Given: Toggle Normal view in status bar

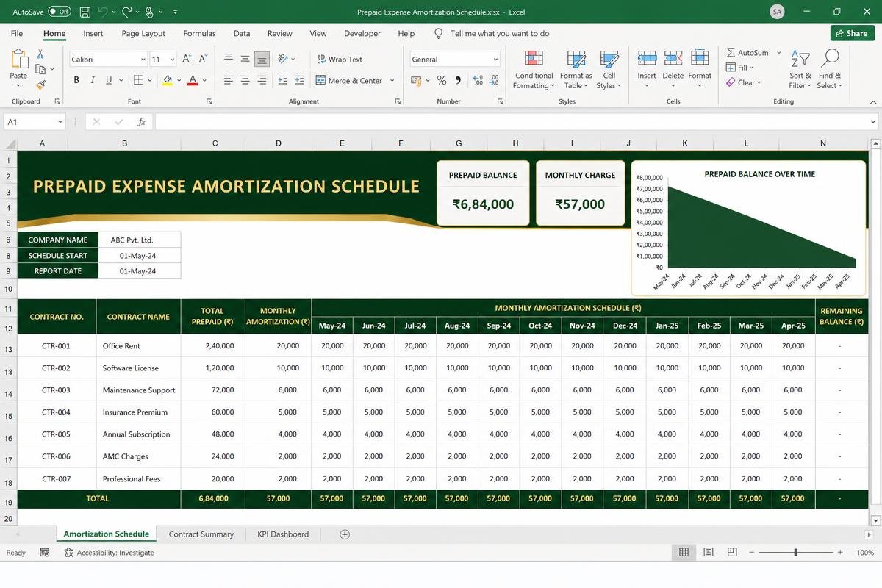Looking at the screenshot, I should pyautogui.click(x=684, y=552).
